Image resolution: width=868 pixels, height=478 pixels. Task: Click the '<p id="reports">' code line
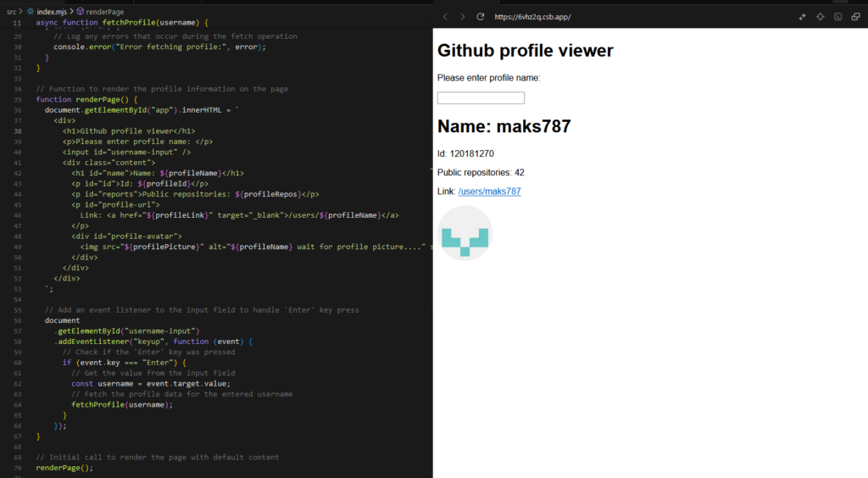(x=195, y=194)
